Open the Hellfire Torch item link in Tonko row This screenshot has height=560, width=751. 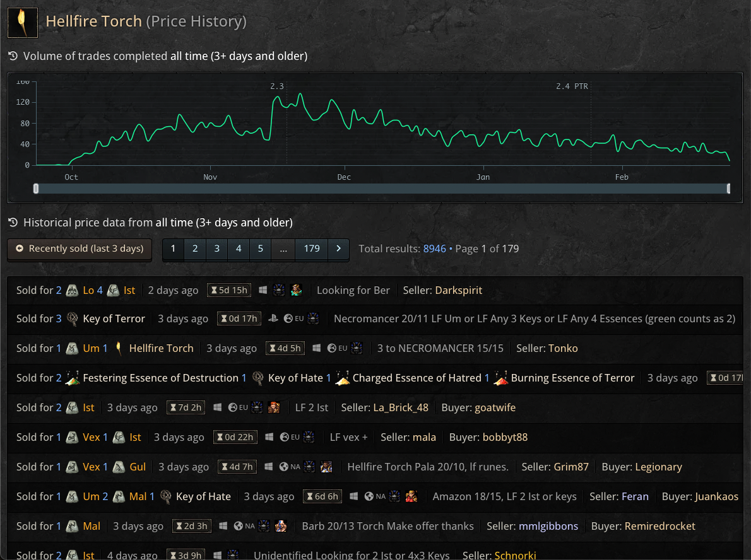click(162, 349)
